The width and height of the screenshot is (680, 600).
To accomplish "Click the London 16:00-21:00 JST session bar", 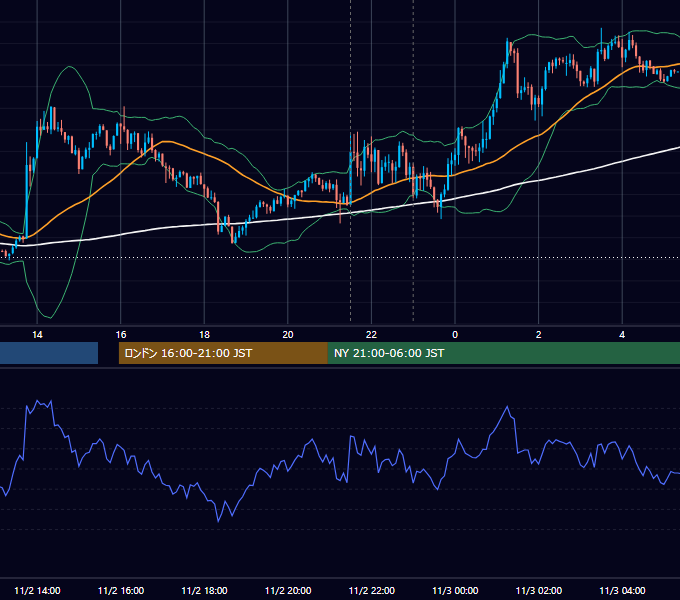I will [x=223, y=353].
